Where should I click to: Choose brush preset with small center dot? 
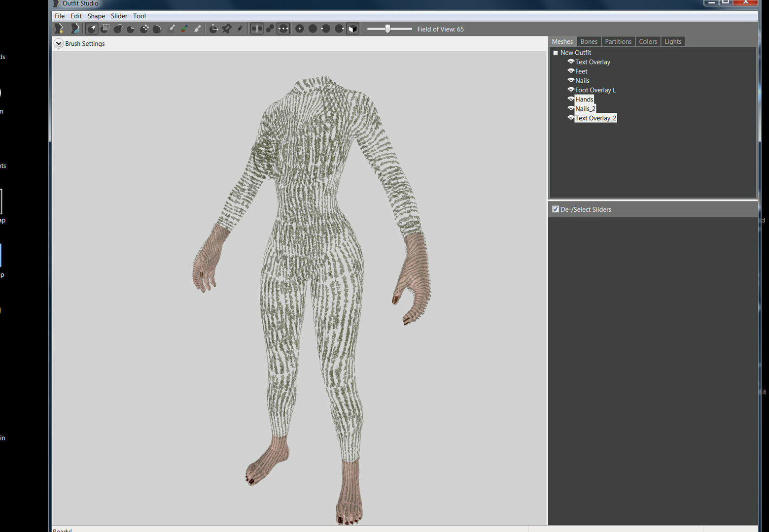299,29
